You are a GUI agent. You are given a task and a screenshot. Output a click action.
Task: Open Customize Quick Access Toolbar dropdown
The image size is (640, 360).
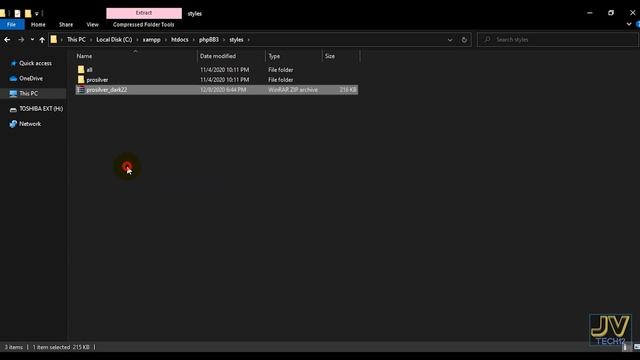(37, 13)
